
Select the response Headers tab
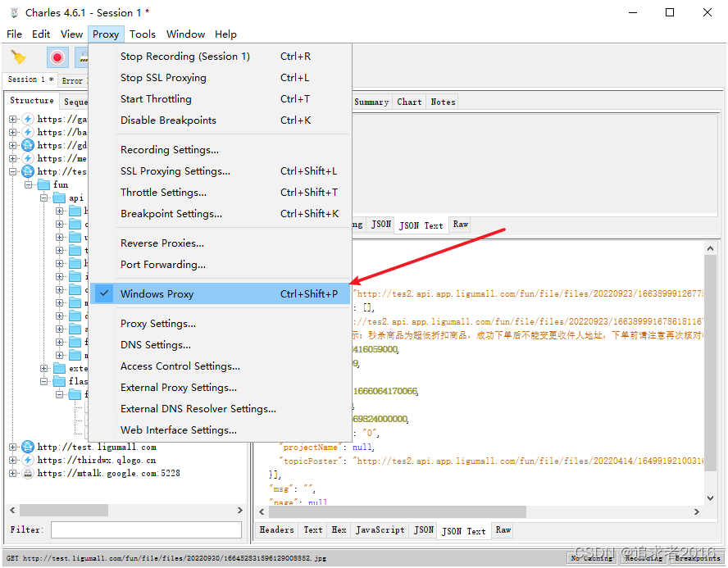[277, 530]
